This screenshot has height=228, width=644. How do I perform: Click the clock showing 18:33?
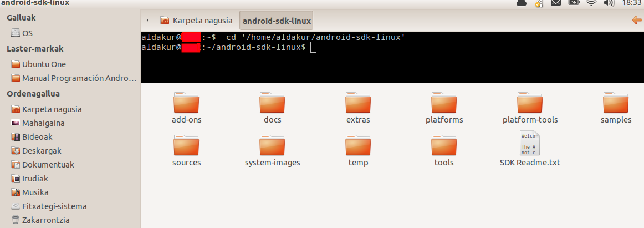tap(631, 3)
